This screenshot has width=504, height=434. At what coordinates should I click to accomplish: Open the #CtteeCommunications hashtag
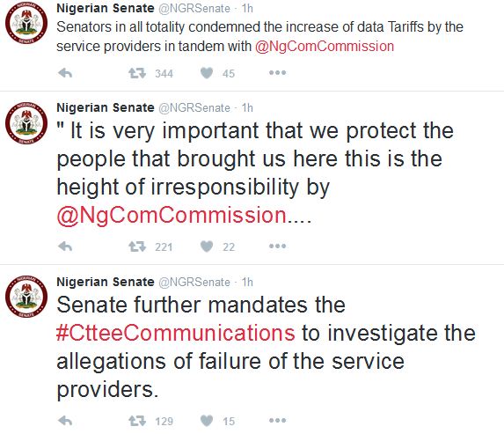point(176,333)
